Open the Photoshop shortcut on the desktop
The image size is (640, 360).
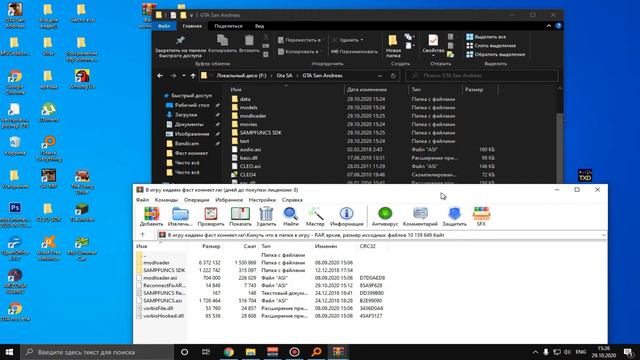pyautogui.click(x=15, y=214)
